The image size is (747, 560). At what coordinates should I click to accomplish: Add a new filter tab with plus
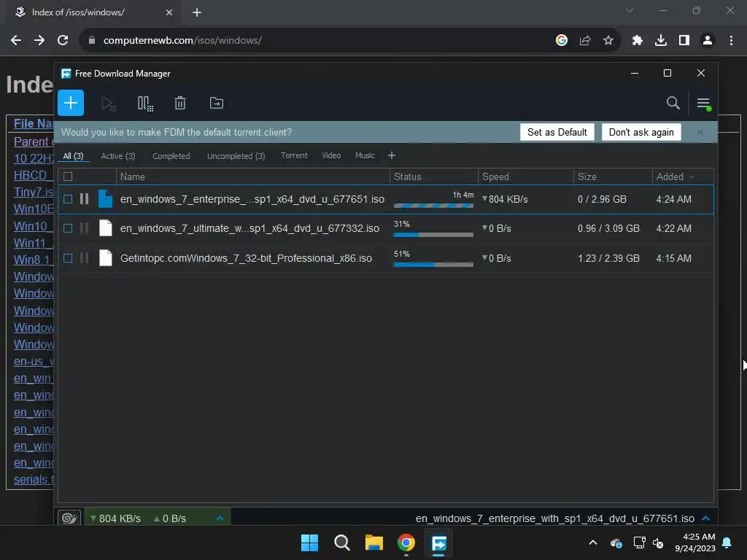[x=392, y=156]
